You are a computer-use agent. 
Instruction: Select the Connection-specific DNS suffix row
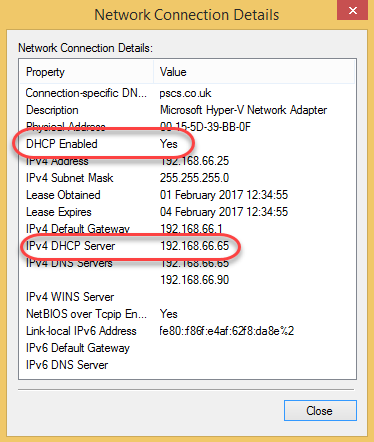(x=187, y=93)
